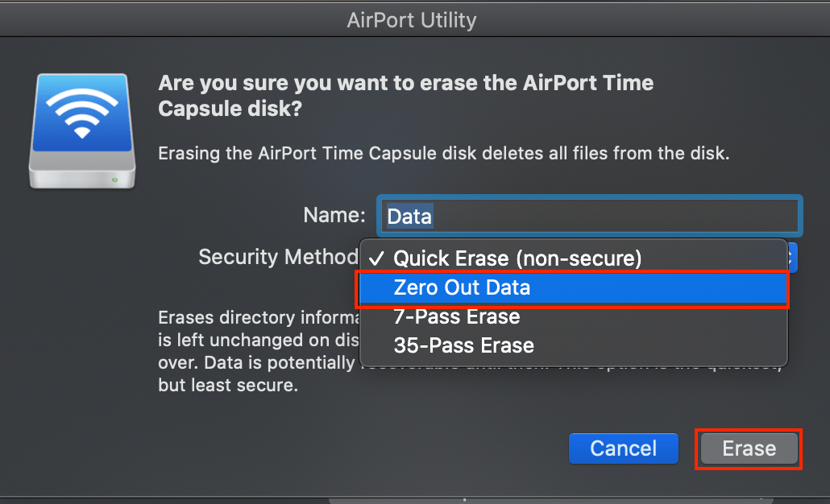
Task: Cancel the disk erase operation
Action: (623, 448)
